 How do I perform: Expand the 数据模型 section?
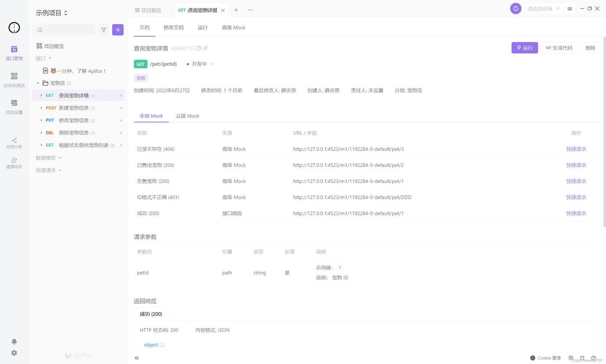click(x=48, y=158)
